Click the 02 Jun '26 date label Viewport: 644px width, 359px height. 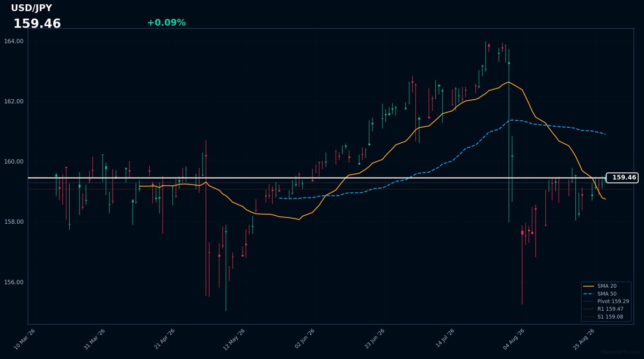click(305, 339)
